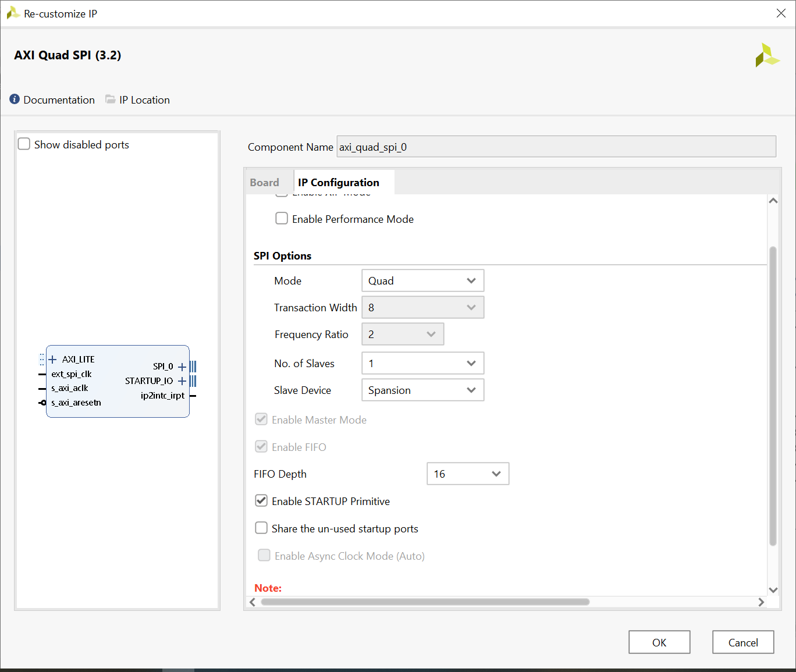Select the s_axi_aclk port label

[x=70, y=388]
